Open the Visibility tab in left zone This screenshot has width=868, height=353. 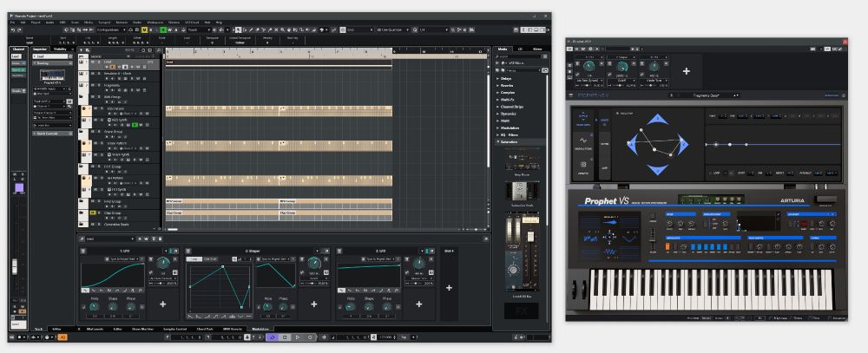(x=60, y=49)
